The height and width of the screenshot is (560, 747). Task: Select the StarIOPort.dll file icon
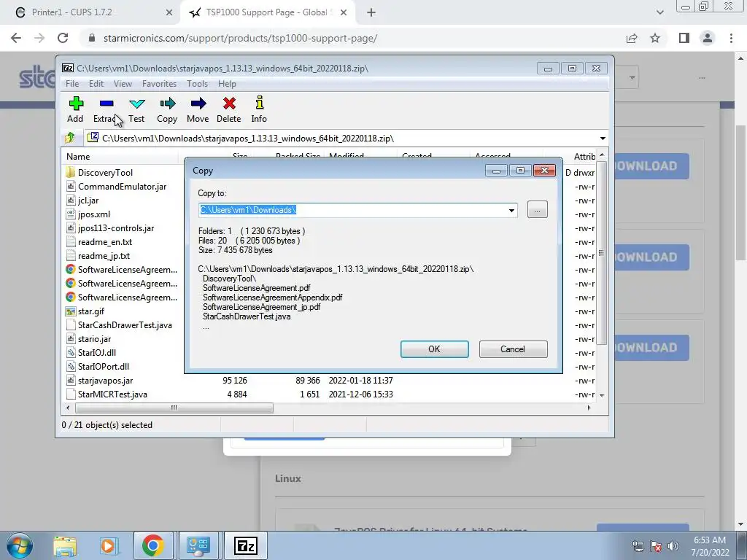tap(71, 366)
